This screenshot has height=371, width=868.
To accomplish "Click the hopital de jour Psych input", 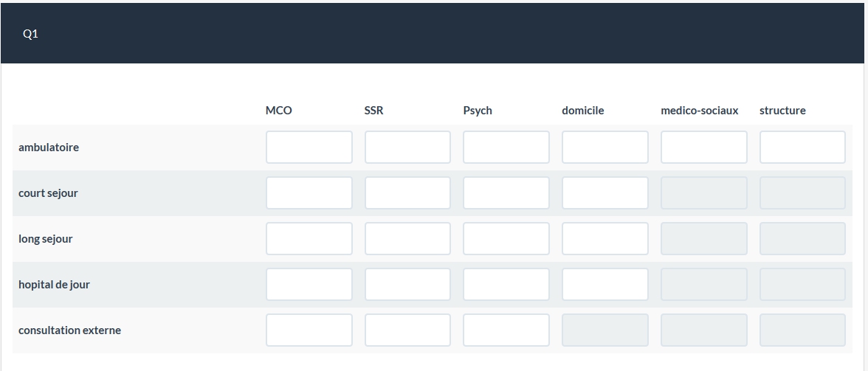I will pyautogui.click(x=506, y=285).
